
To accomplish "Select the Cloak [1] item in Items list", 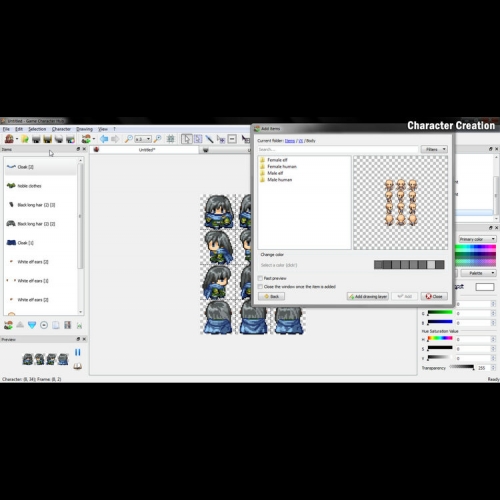I will click(40, 243).
